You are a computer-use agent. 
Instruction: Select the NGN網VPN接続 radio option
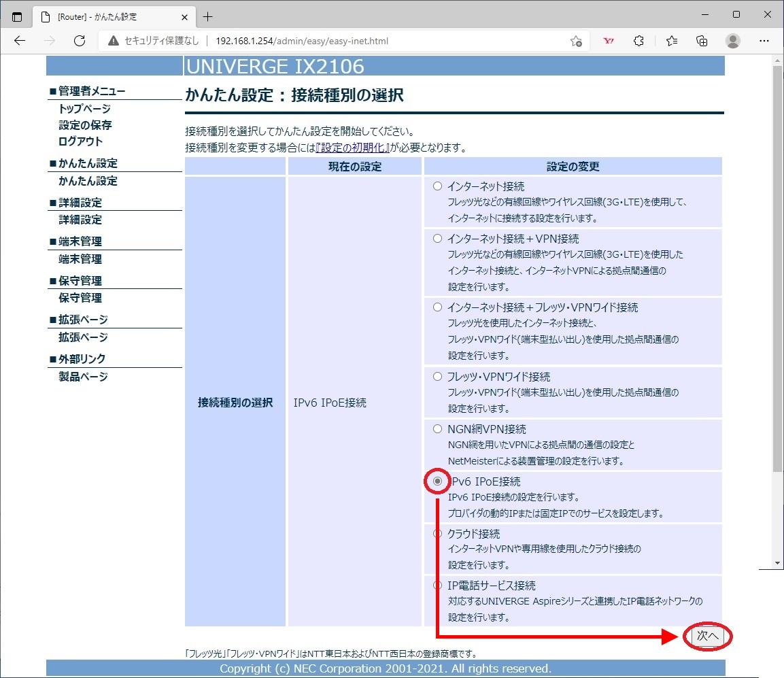[437, 428]
